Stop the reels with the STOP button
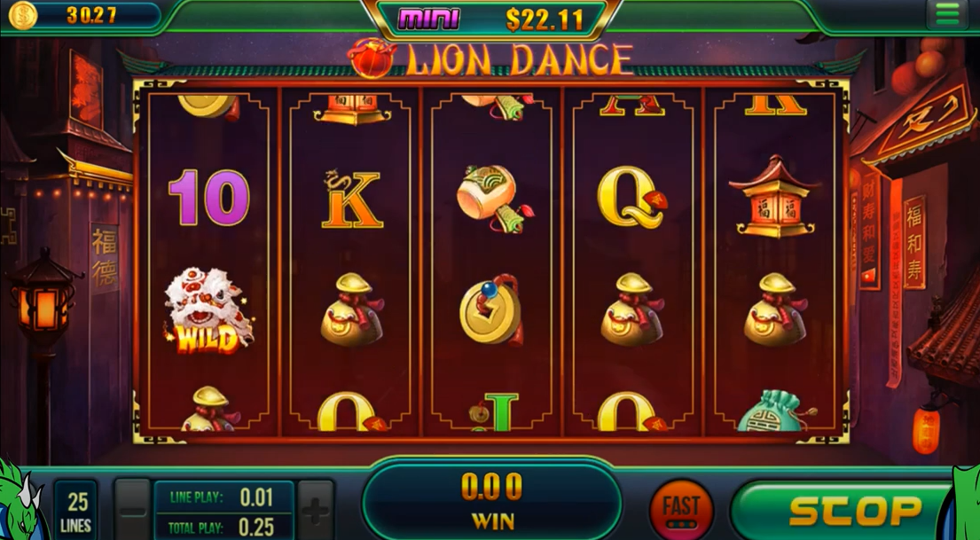The height and width of the screenshot is (540, 980). coord(845,510)
